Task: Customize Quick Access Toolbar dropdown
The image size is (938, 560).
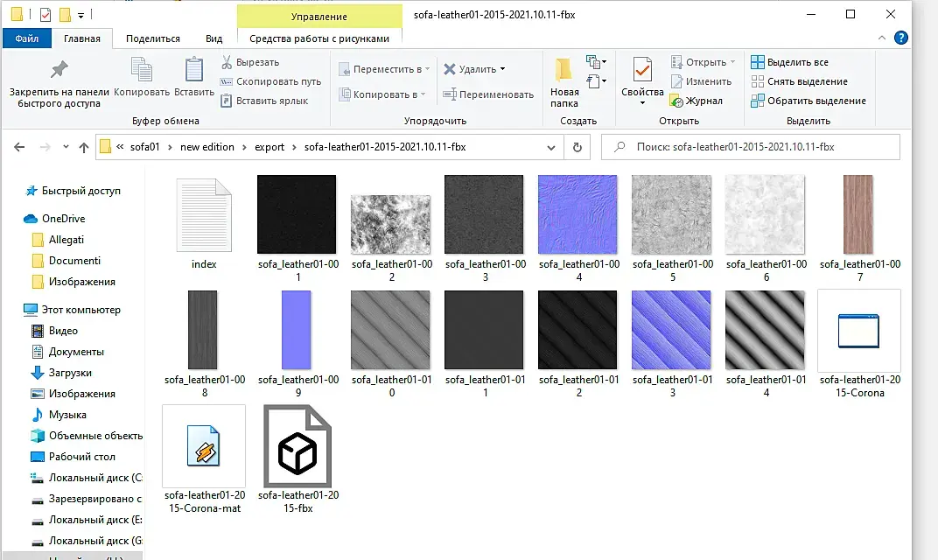Action: (x=80, y=15)
